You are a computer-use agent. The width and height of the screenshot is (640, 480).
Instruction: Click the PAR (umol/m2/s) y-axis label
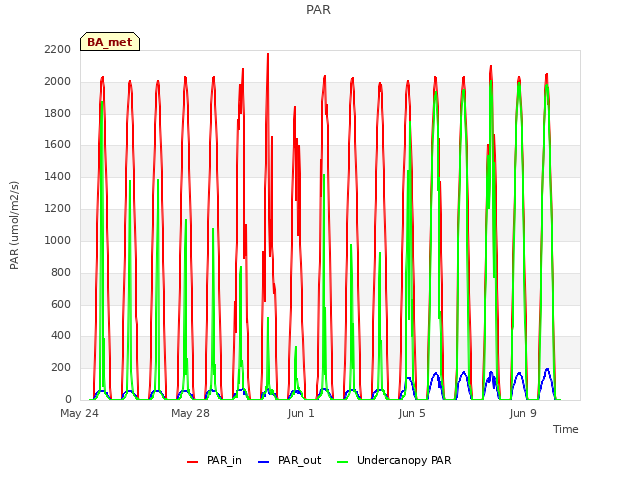(14, 225)
